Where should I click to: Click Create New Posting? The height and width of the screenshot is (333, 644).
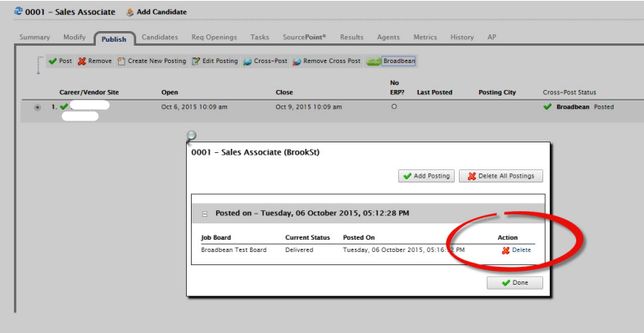pyautogui.click(x=152, y=61)
